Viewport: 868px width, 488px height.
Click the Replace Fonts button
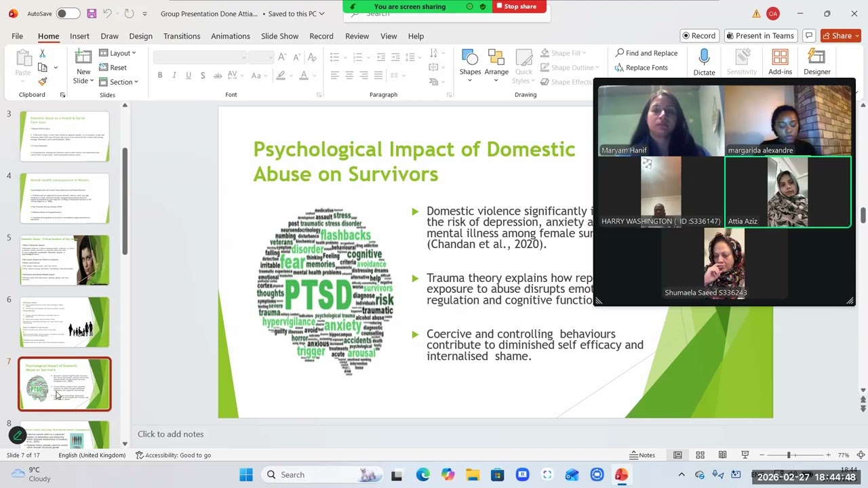641,68
